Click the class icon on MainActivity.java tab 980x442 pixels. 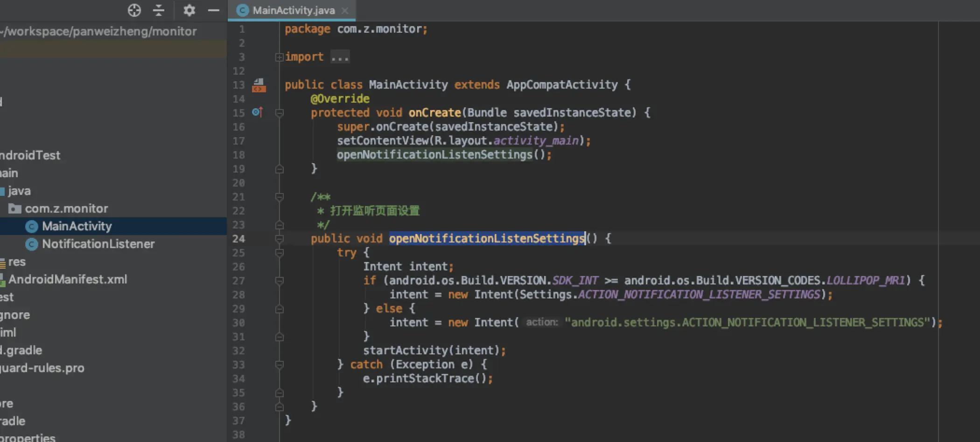tap(242, 10)
